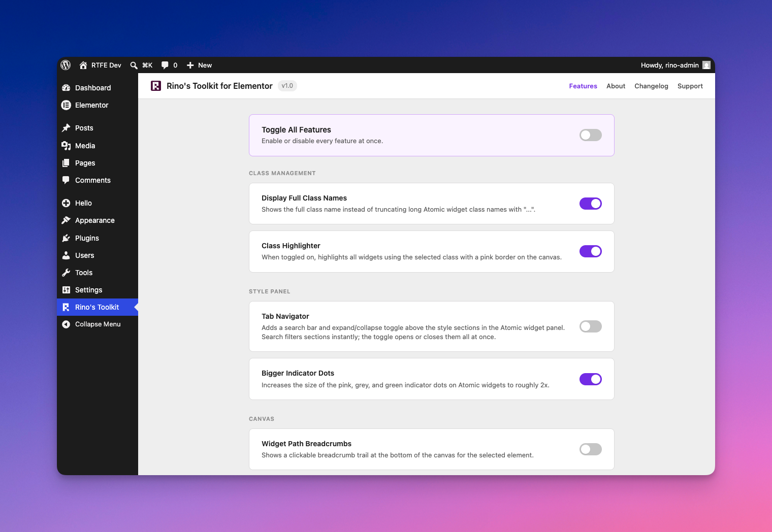This screenshot has width=772, height=532.
Task: Turn off Bigger Indicator Dots toggle
Action: point(591,379)
